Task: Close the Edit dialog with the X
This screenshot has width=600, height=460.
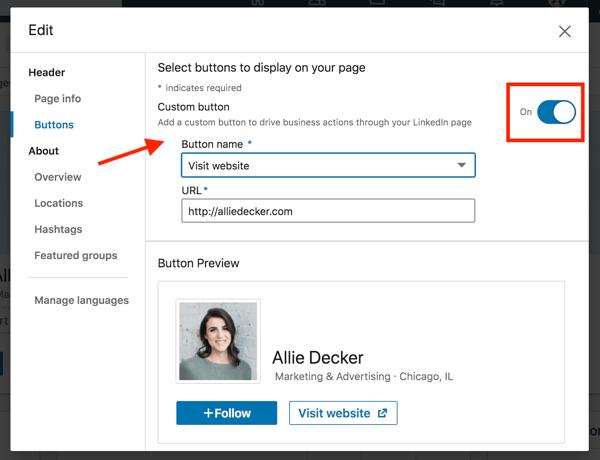Action: coord(565,32)
